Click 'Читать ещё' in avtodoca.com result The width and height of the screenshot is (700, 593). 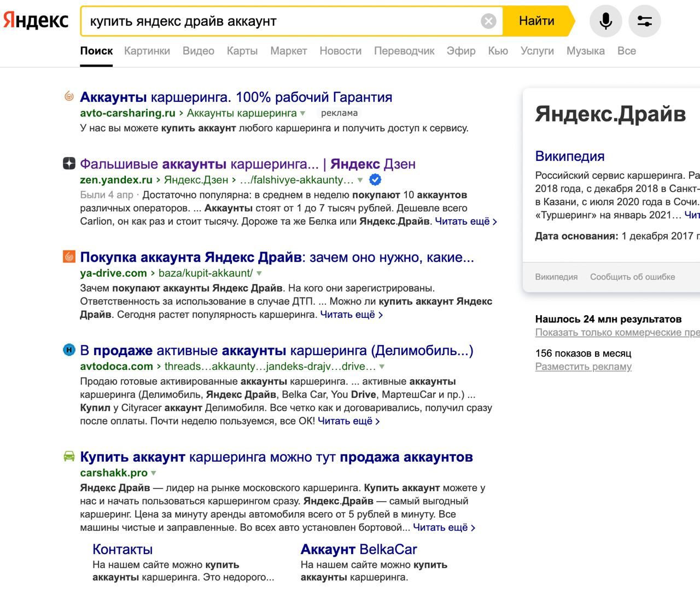[348, 421]
